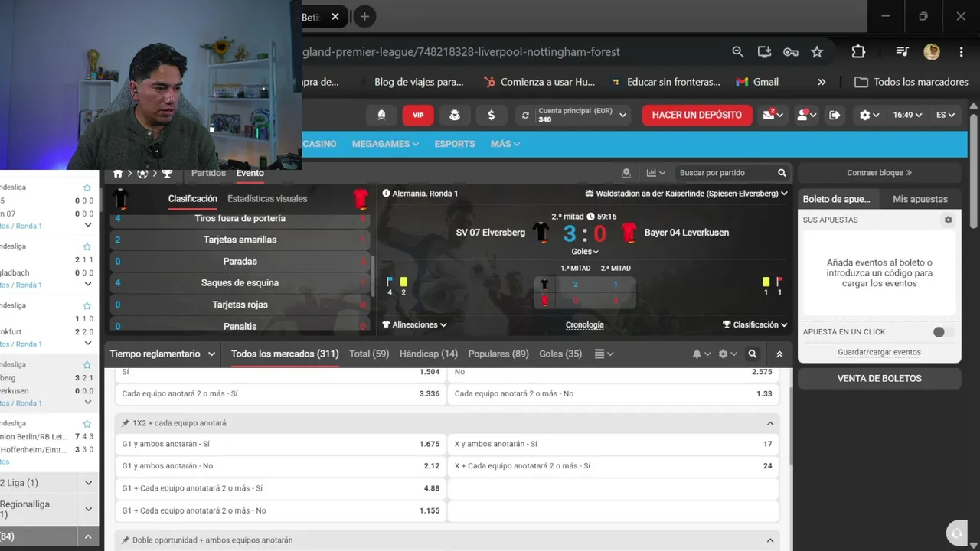Click the magnifier in the match search box
980x551 pixels.
pos(782,173)
